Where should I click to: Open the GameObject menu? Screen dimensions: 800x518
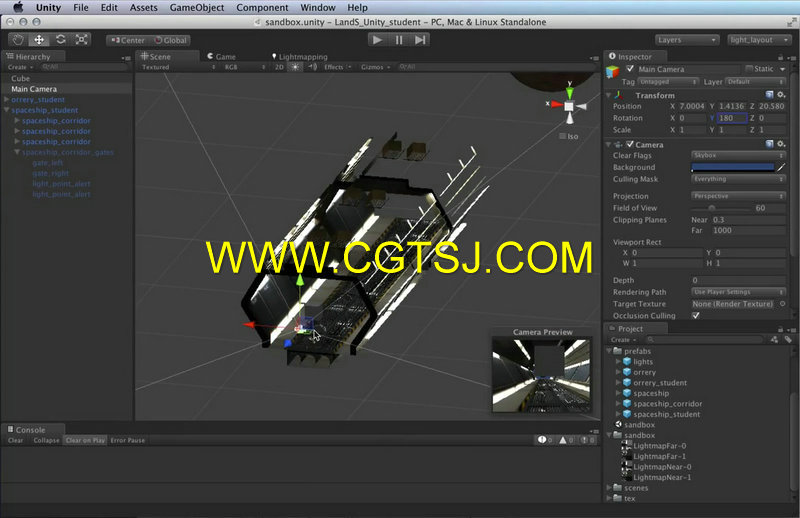[x=197, y=8]
